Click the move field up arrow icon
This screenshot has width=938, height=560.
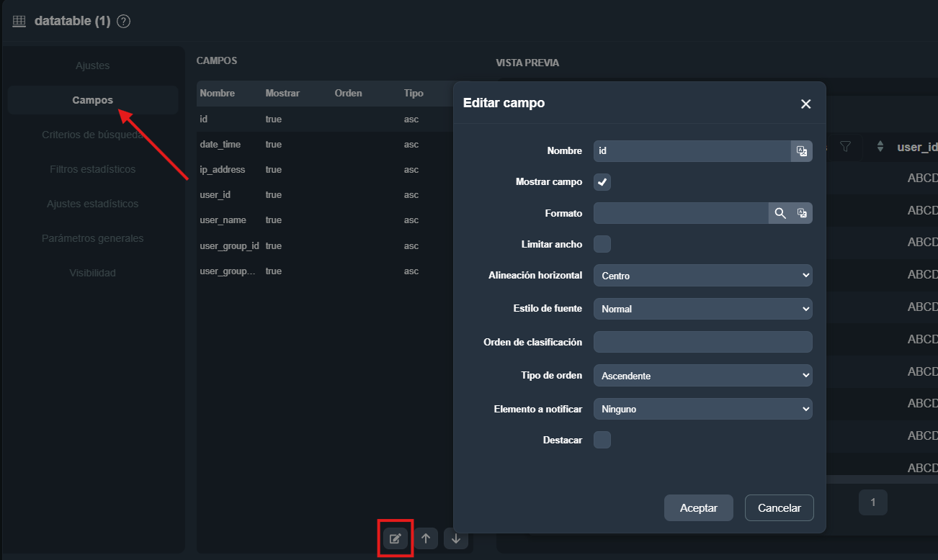coord(425,538)
